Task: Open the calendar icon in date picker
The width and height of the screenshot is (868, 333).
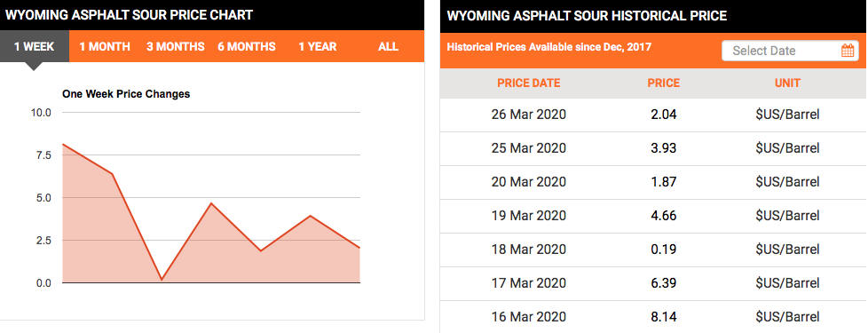Action: pos(847,51)
